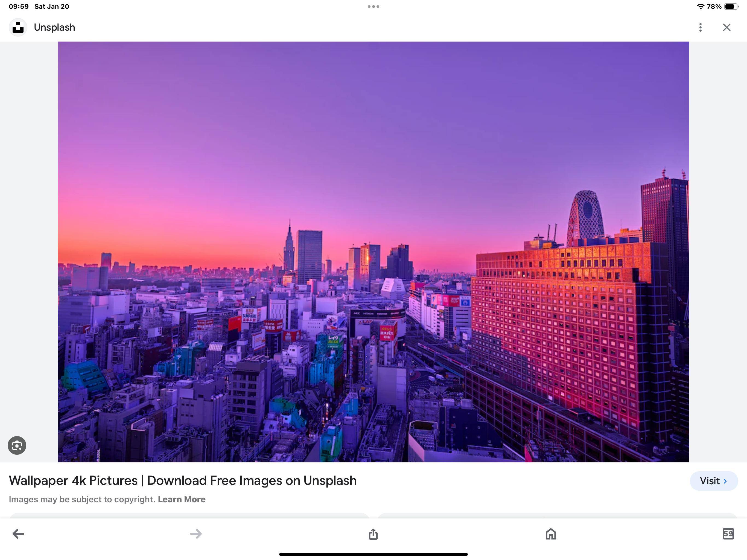Viewport: 747px width, 560px height.
Task: Open the Learn More copyright link
Action: click(x=182, y=499)
